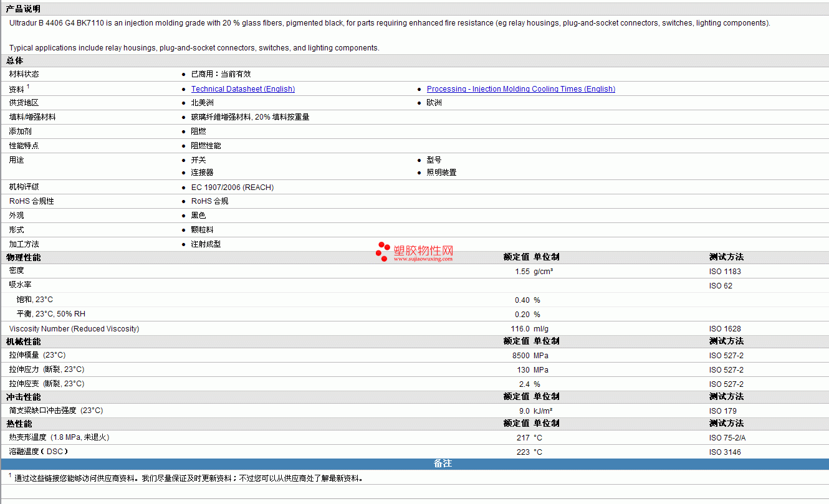
Task: Select the saturation value 0.40
Action: click(522, 300)
